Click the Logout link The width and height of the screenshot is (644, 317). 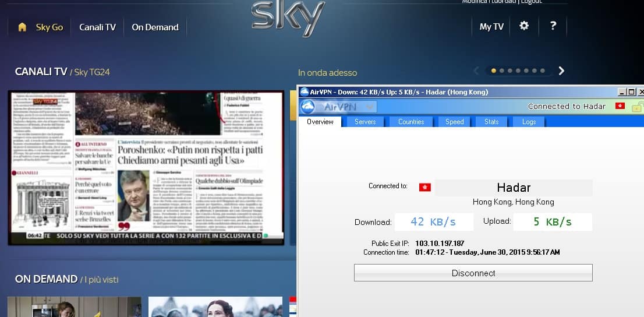pos(532,2)
